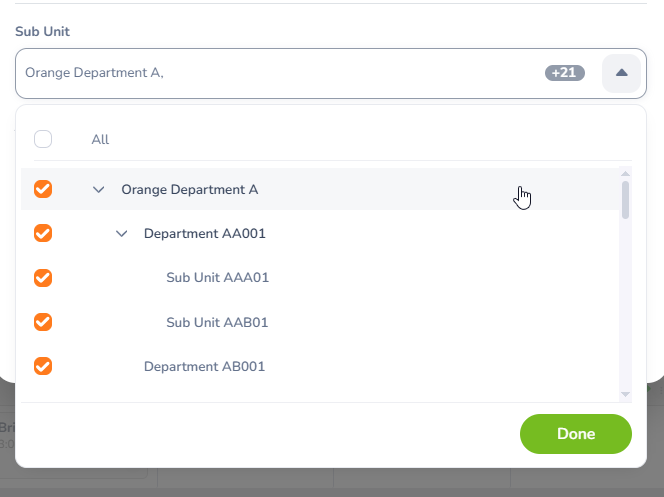Uncheck Orange Department A checkbox
This screenshot has width=664, height=497.
point(43,189)
